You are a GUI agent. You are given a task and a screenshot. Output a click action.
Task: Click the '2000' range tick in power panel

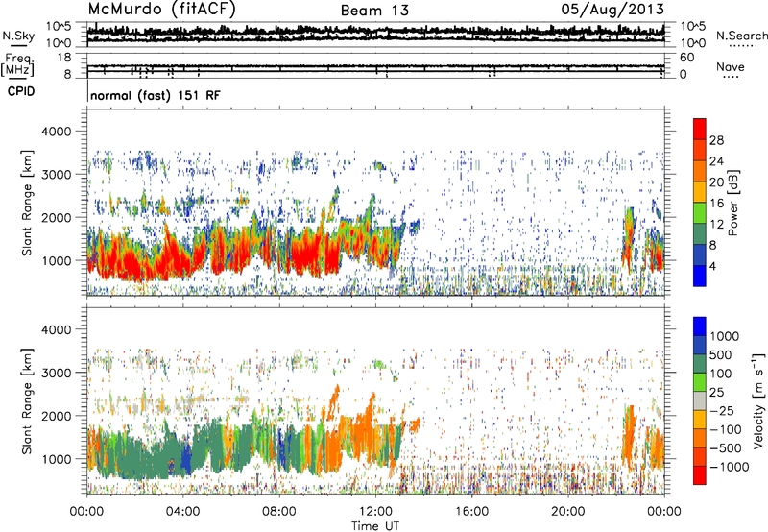pos(56,217)
